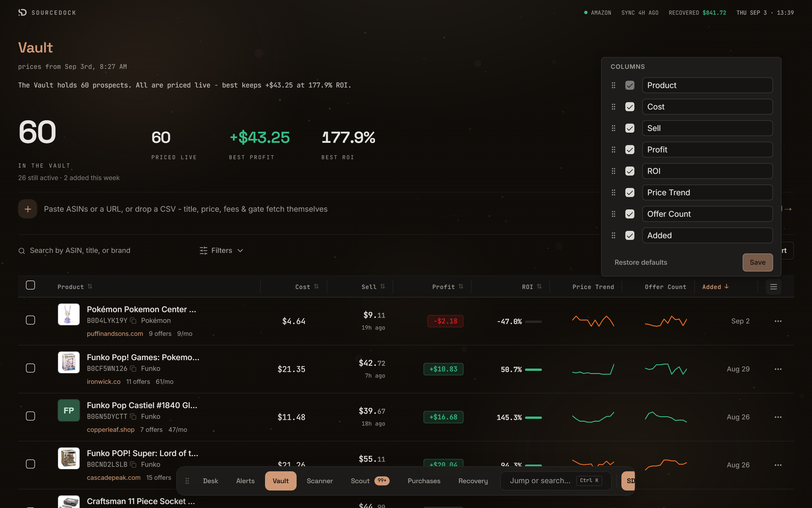The image size is (812, 508).
Task: Grab the drag handle for Cost column
Action: click(x=613, y=107)
